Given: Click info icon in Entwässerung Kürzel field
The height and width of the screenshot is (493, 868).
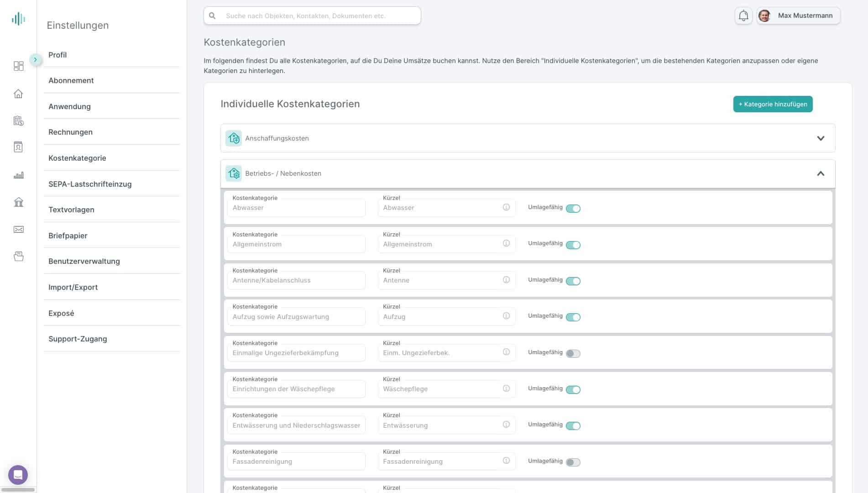Looking at the screenshot, I should 506,425.
